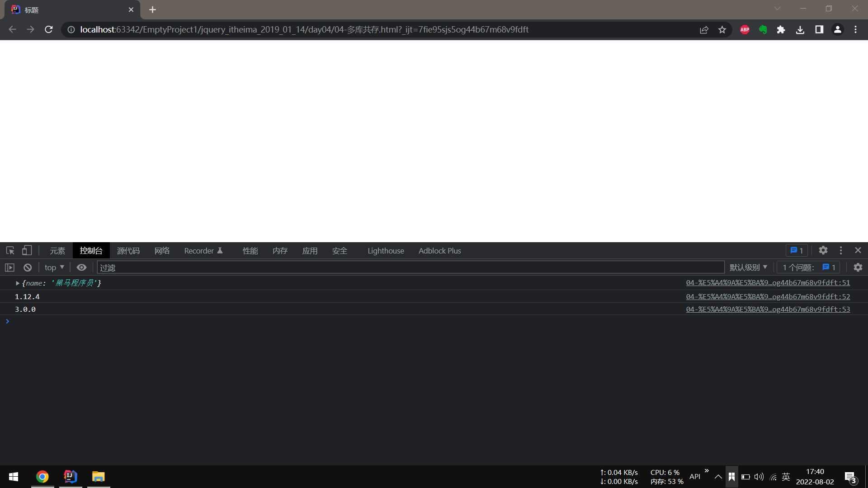Switch the 英 input method indicator
This screenshot has width=868, height=488.
tap(786, 477)
